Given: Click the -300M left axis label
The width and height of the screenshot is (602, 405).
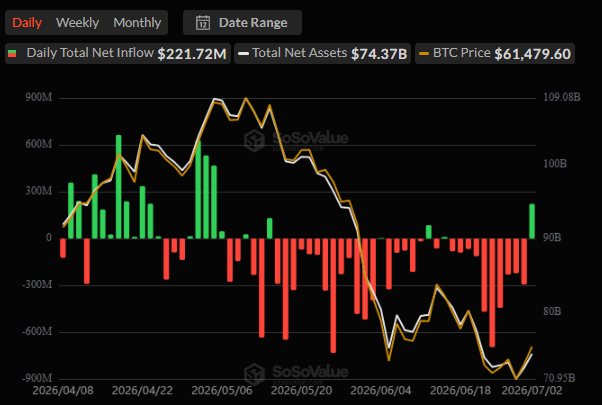Looking at the screenshot, I should point(37,284).
